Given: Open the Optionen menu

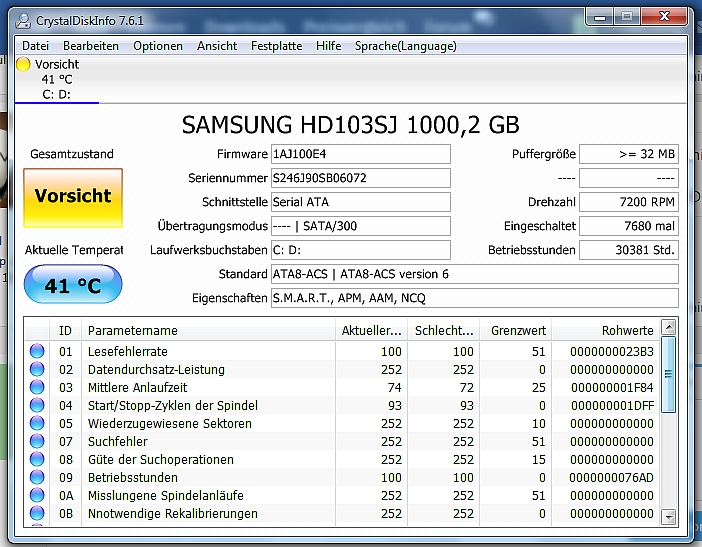Looking at the screenshot, I should click(158, 46).
